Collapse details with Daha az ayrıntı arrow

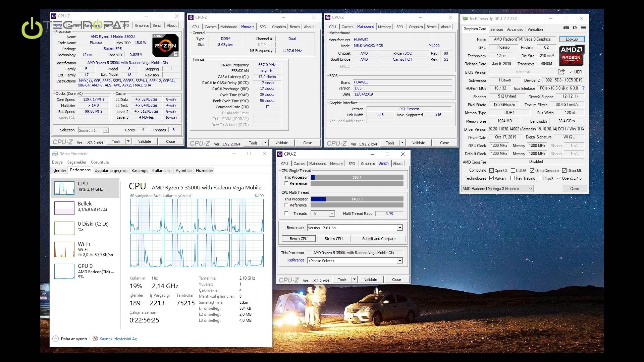coord(56,339)
